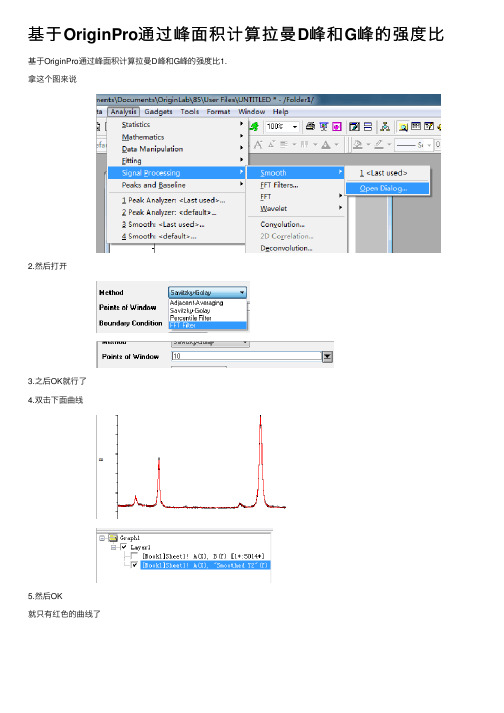Screen dimensions: 504x713
Task: Expand the Wavelet submenu
Action: (295, 208)
